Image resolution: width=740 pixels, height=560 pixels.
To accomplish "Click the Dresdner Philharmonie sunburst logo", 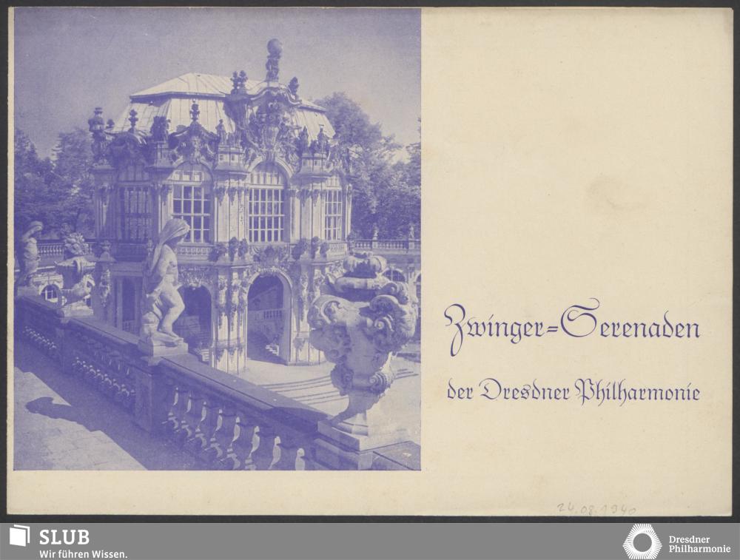I will click(642, 542).
